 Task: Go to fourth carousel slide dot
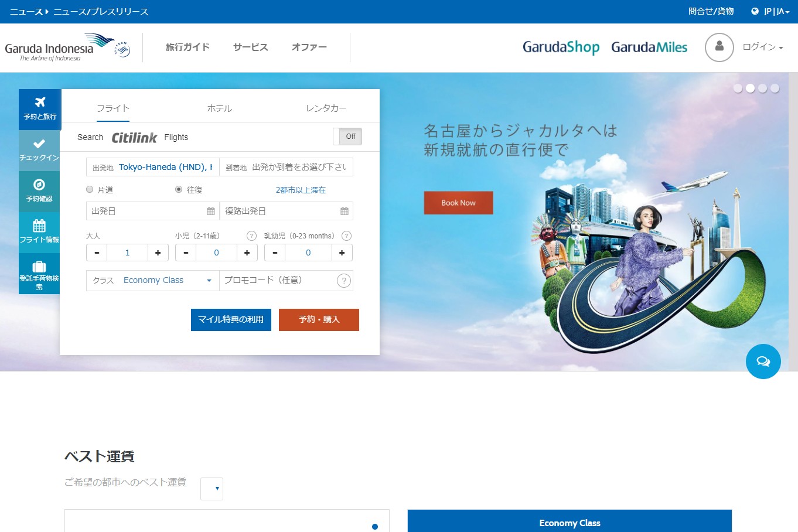click(775, 88)
